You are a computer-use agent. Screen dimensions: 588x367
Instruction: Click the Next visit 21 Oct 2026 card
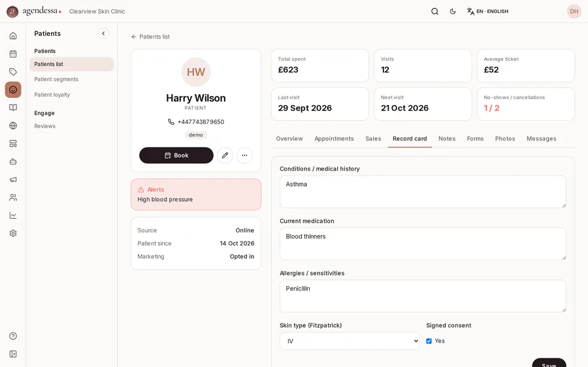(423, 104)
